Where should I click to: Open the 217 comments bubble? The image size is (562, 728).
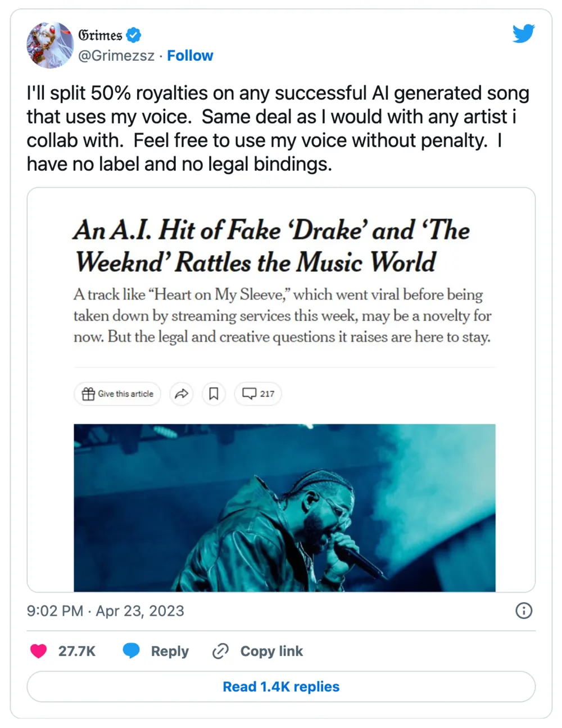point(258,394)
